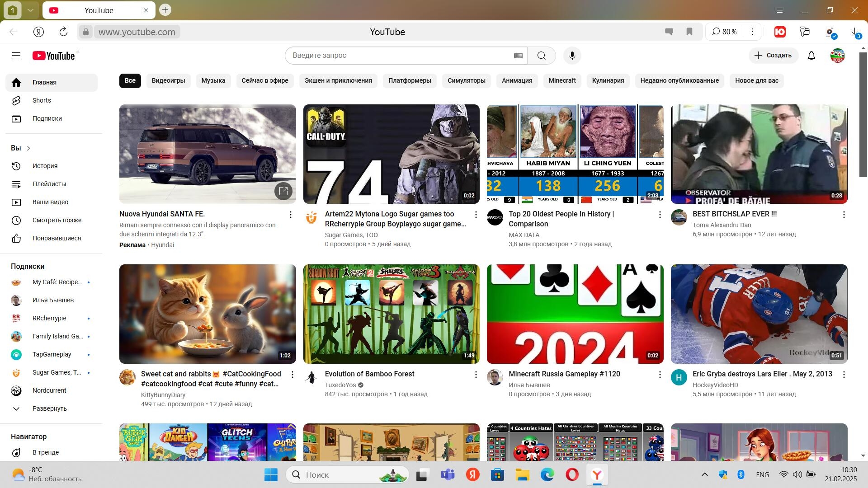868x488 pixels.
Task: Click the voice search microphone icon
Action: click(572, 56)
